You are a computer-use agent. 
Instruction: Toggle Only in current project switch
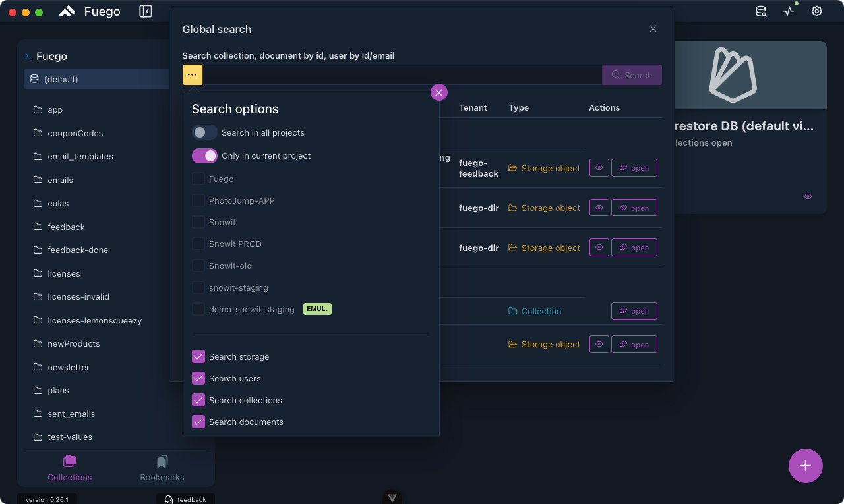click(x=204, y=156)
